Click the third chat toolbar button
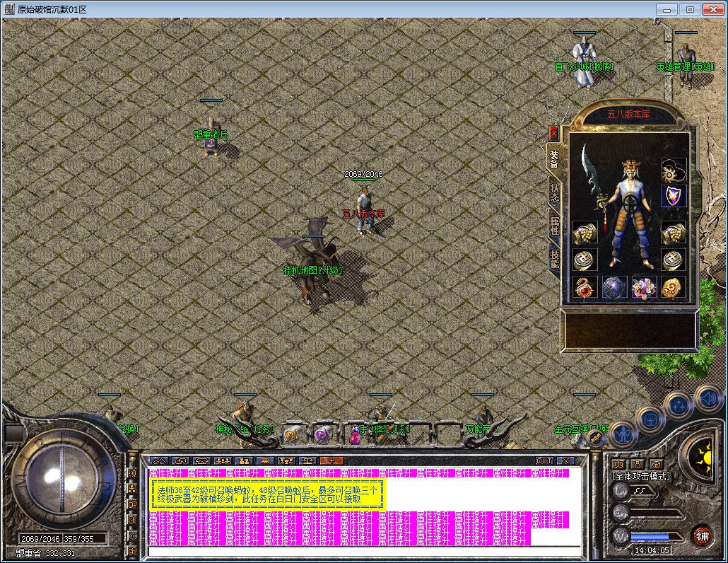The width and height of the screenshot is (728, 563). (201, 461)
